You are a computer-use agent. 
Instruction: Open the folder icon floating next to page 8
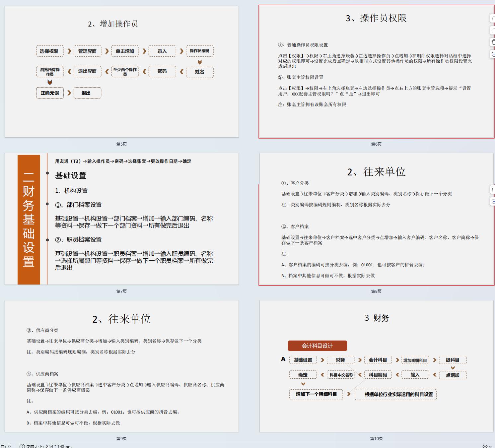tap(493, 189)
